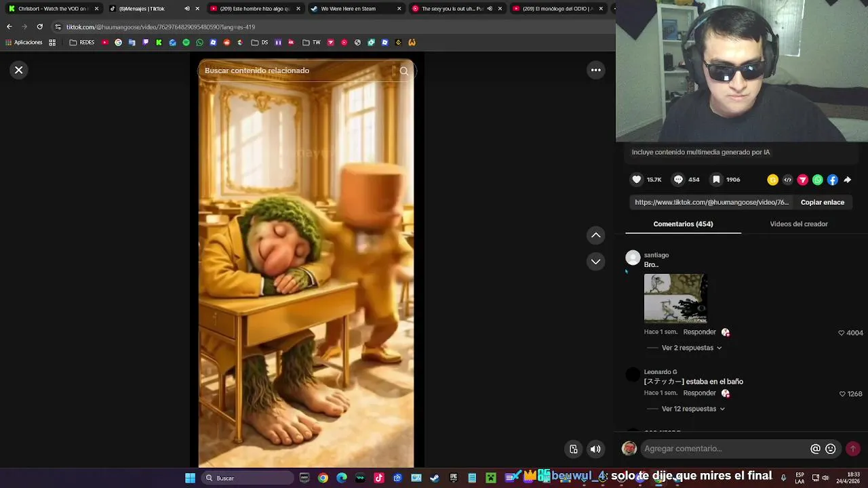This screenshot has height=488, width=868.
Task: Insert a mention with the @ icon
Action: click(x=816, y=449)
